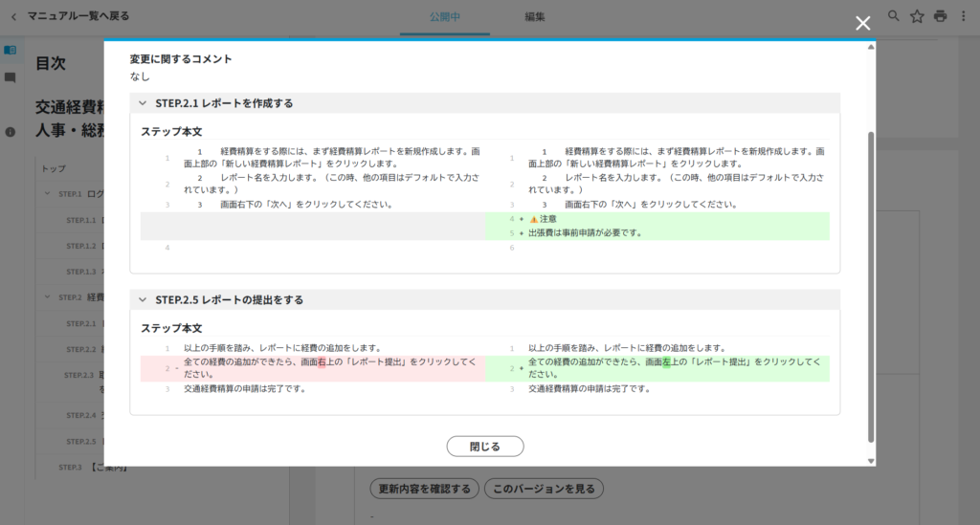Close the diff dialog with the X icon
Screen dimensions: 980x525
tap(862, 23)
